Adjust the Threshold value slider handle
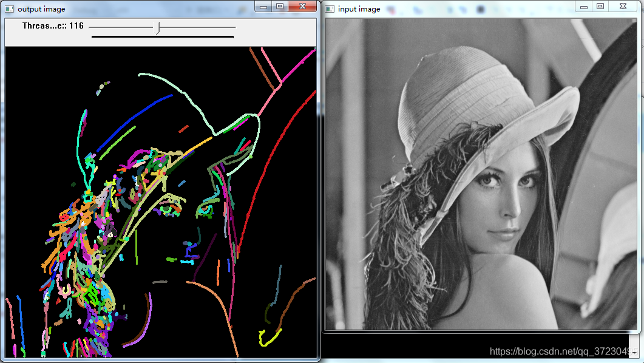The image size is (644, 363). (157, 28)
